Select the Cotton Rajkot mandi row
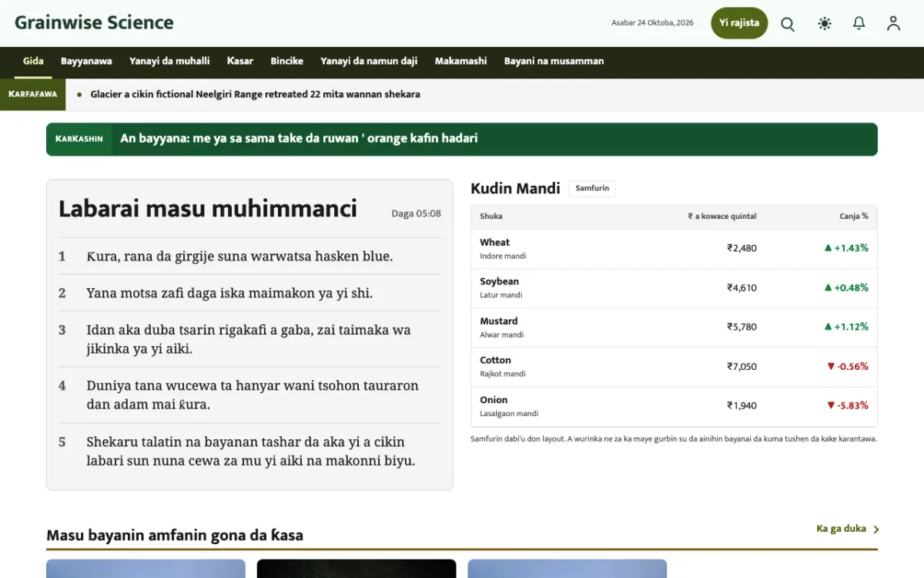Viewport: 924px width, 578px height. point(674,367)
